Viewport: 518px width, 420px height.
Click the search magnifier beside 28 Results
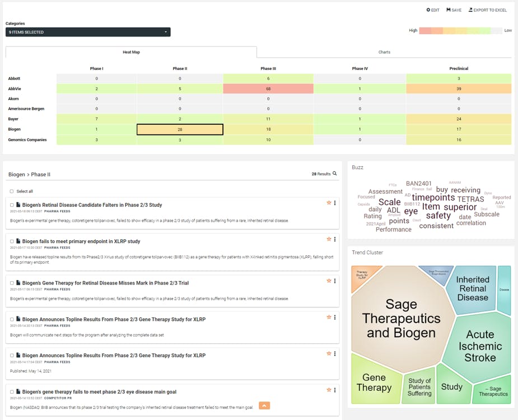point(335,174)
